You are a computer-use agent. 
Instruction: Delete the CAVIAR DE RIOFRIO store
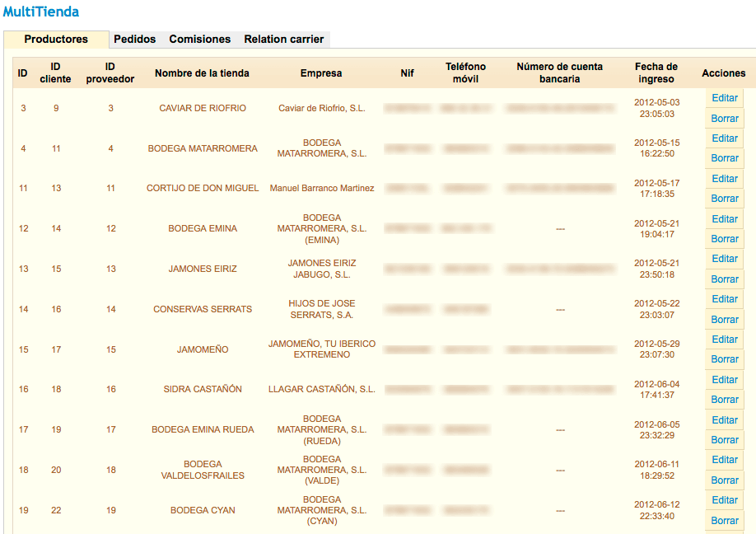tap(725, 119)
